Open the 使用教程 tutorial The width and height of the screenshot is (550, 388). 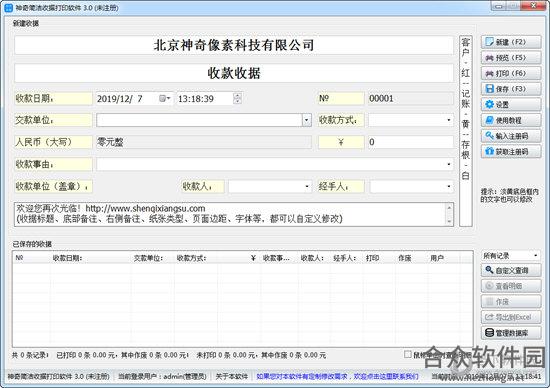[x=511, y=120]
